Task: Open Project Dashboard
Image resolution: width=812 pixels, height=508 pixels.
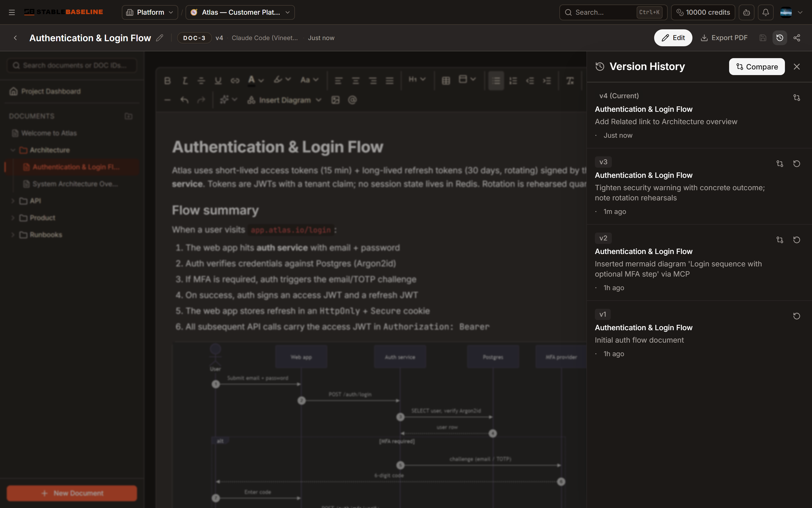Action: [45, 91]
